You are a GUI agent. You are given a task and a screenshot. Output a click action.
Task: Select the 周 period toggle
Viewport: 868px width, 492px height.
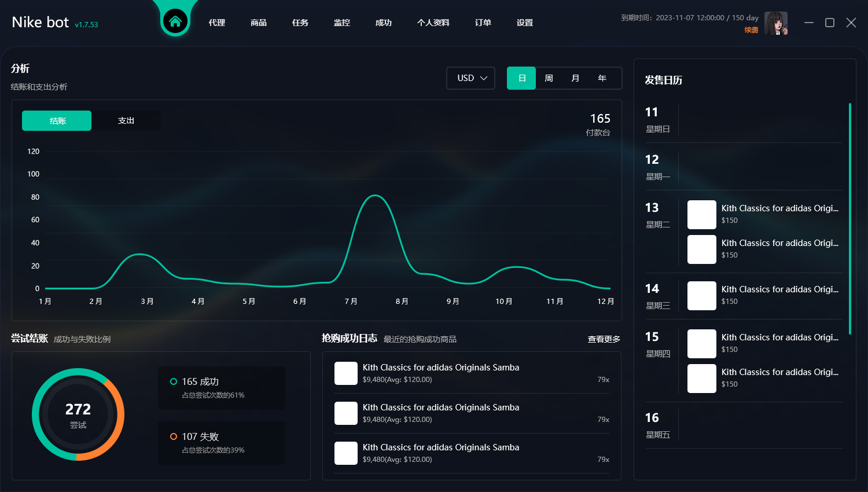pos(549,78)
